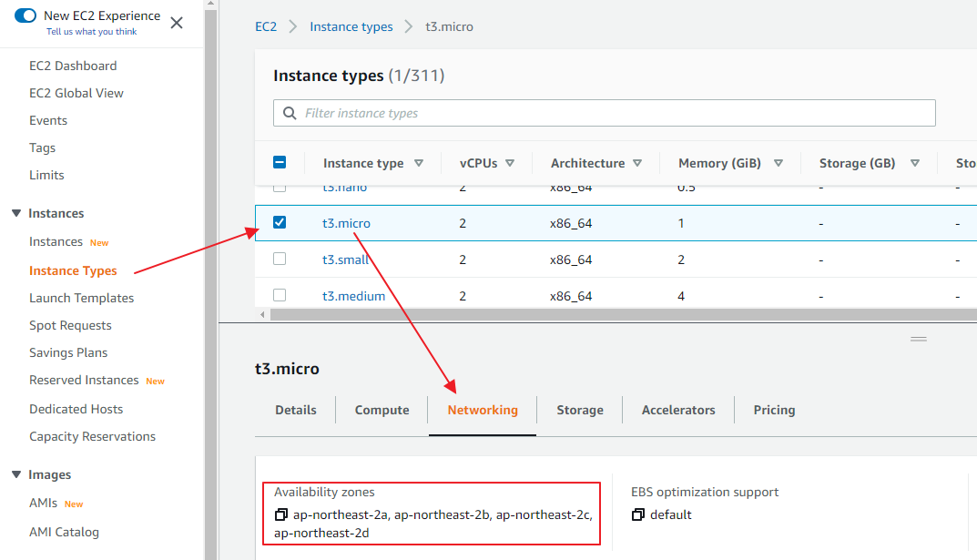Screen dimensions: 977x560
Task: Copy EBS optimization support value icon
Action: point(638,514)
